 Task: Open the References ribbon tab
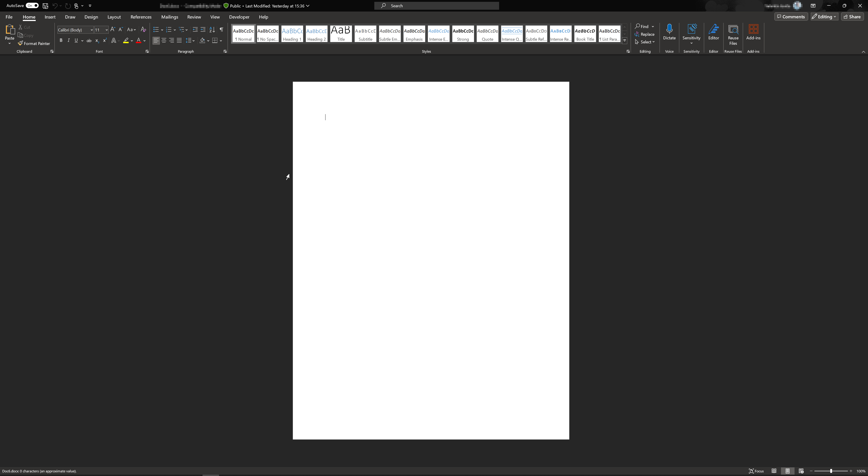[x=141, y=17]
